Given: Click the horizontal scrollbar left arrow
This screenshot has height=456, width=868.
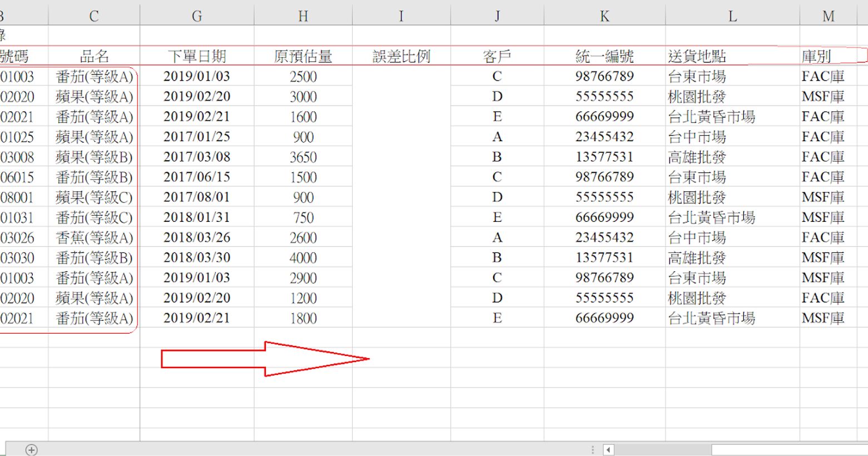Looking at the screenshot, I should point(608,449).
